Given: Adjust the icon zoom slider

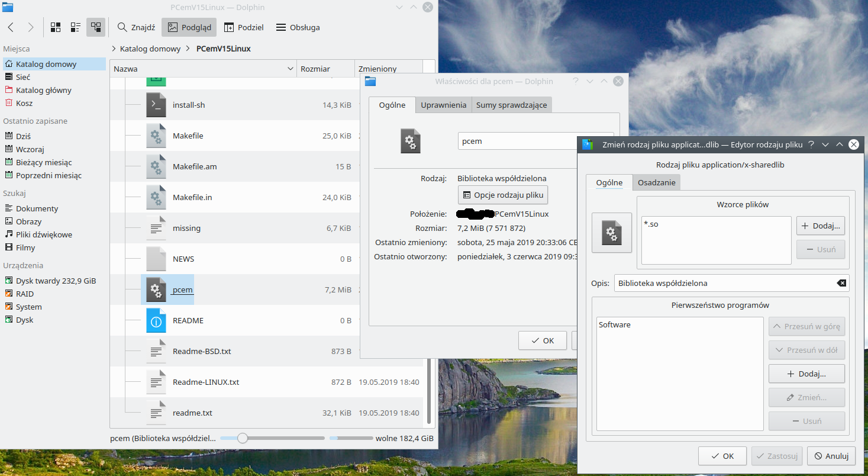Looking at the screenshot, I should tap(242, 438).
